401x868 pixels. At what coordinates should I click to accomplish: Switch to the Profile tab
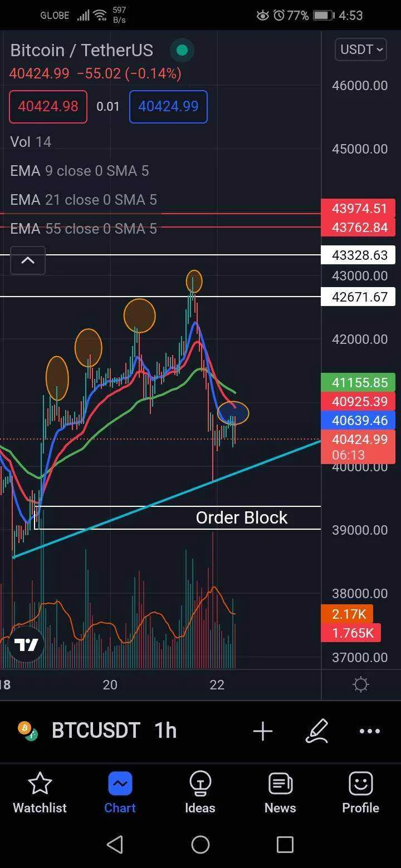point(360,793)
